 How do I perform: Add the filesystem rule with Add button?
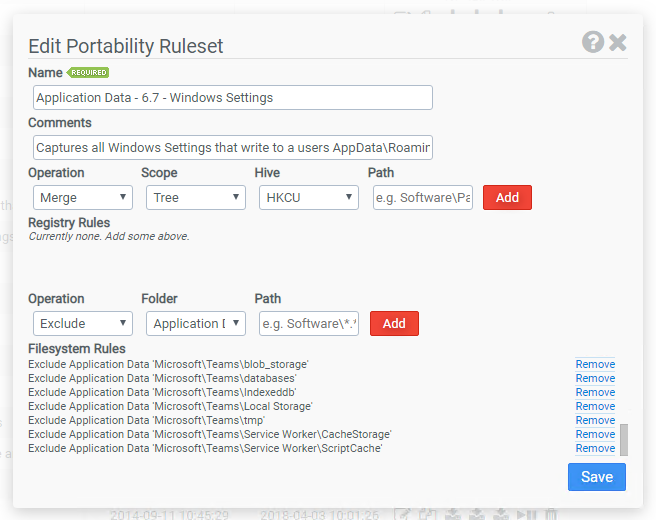click(x=394, y=323)
